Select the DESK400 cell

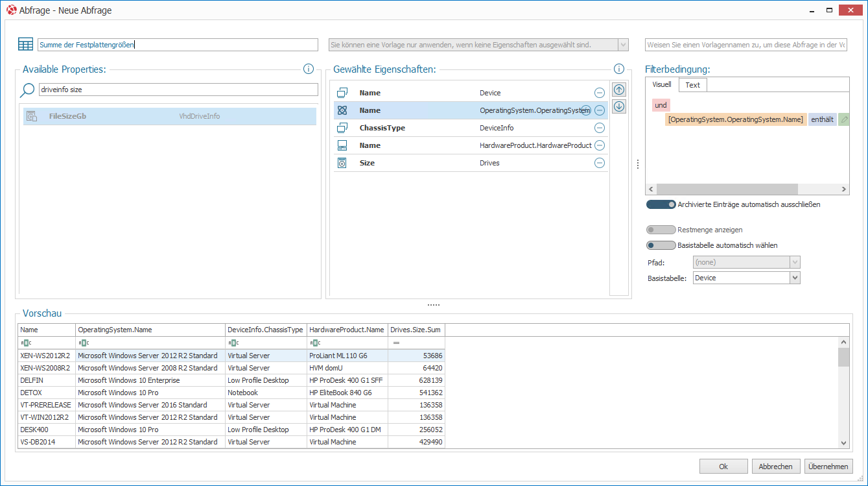(47, 430)
